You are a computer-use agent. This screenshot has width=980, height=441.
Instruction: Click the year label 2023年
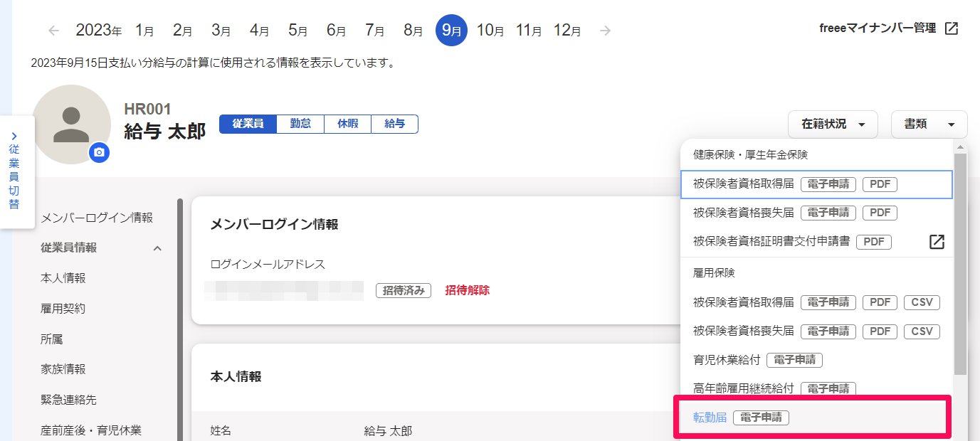99,31
